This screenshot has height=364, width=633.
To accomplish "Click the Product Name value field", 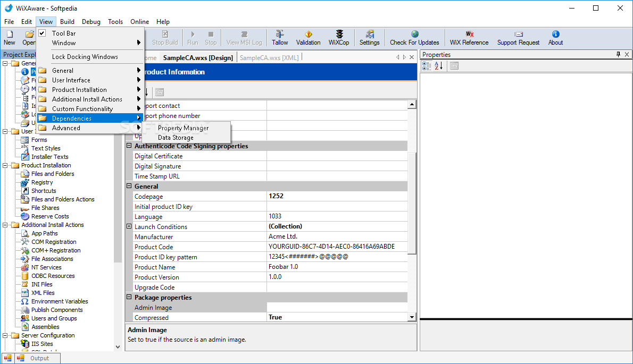I will pos(337,267).
